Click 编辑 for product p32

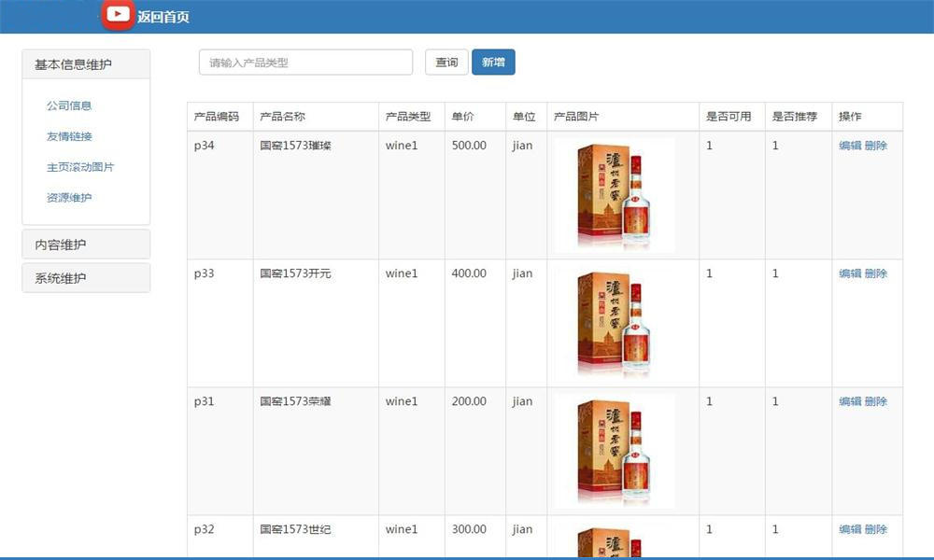(x=850, y=529)
